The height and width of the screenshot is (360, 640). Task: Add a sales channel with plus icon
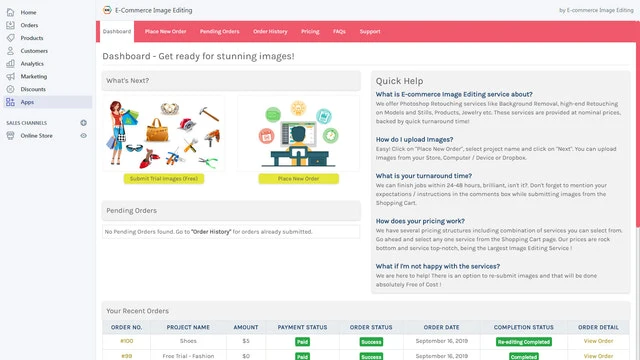[x=83, y=123]
